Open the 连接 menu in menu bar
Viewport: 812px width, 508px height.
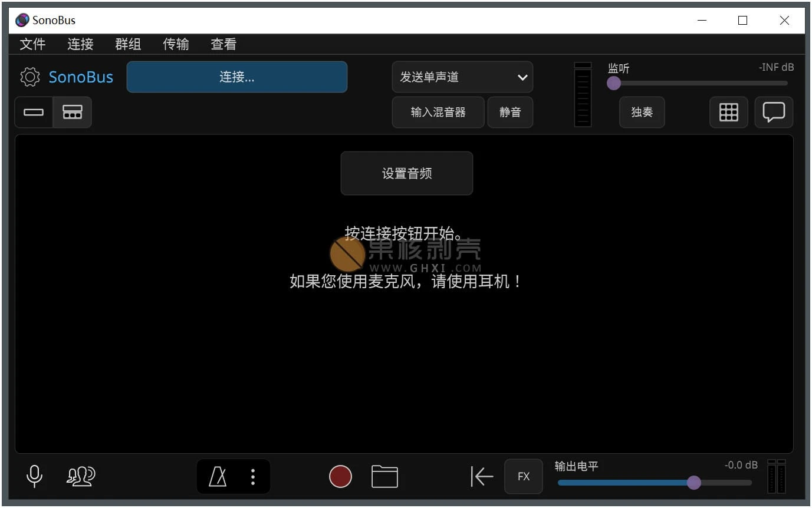click(81, 44)
